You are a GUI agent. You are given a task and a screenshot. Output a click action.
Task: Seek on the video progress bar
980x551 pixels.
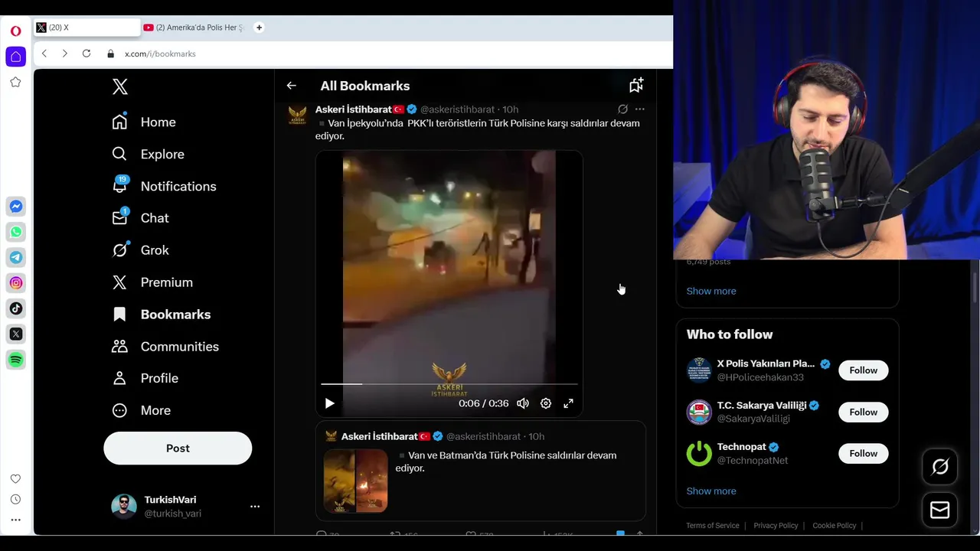[449, 383]
